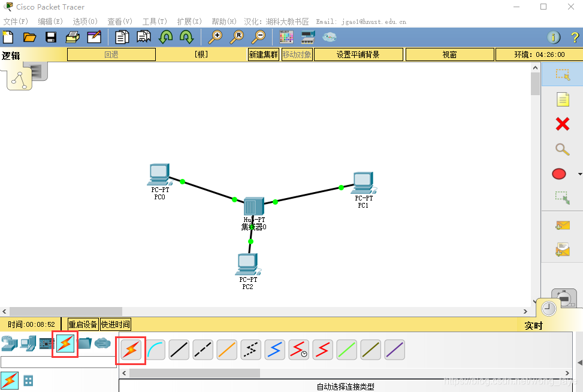583x392 pixels.
Task: Click the Redo arrow icon
Action: [x=187, y=37]
